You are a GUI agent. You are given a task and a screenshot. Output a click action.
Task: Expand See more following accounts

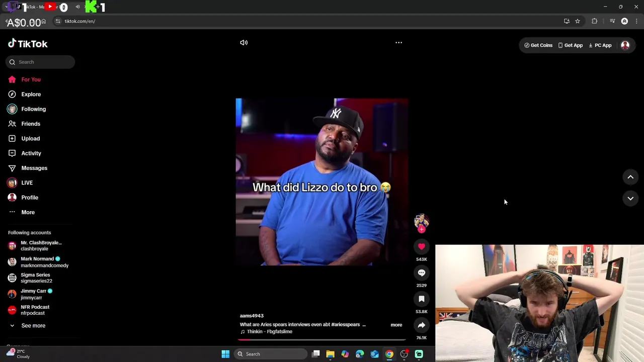tap(28, 325)
